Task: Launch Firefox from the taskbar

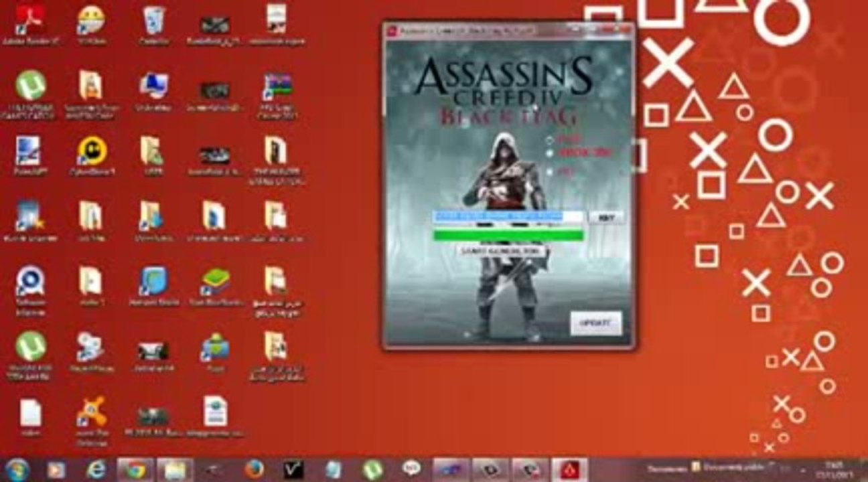Action: click(254, 470)
